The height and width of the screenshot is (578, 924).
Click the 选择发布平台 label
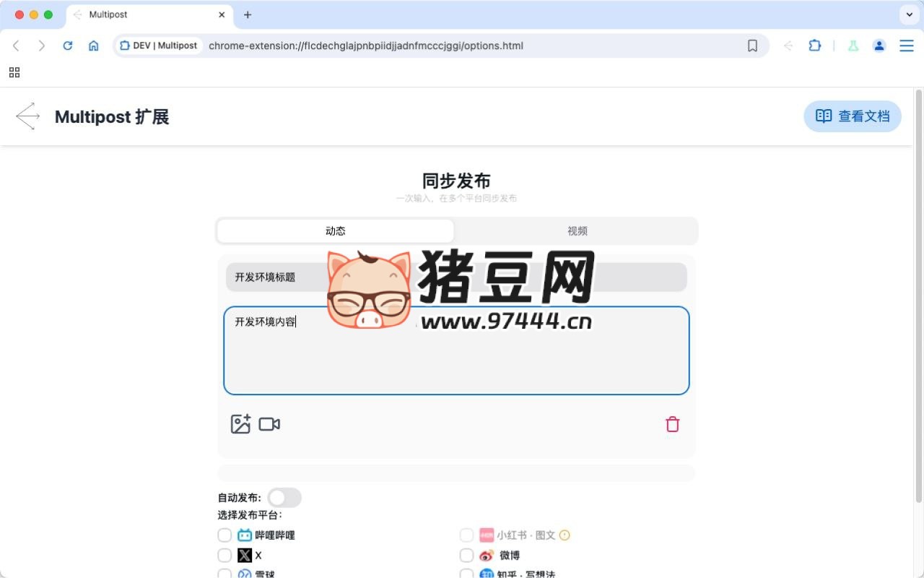[250, 515]
